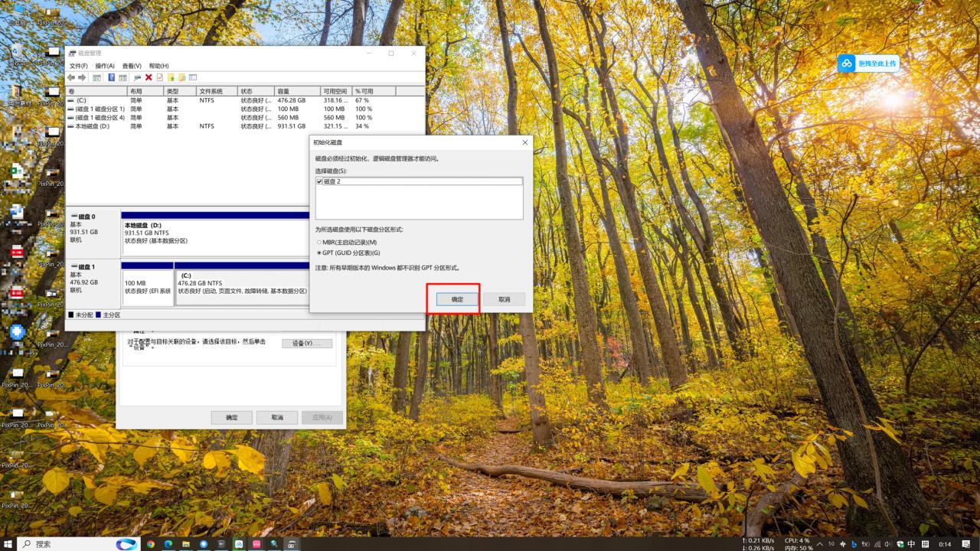Select the (C:) volume row in list
980x551 pixels.
coord(245,100)
